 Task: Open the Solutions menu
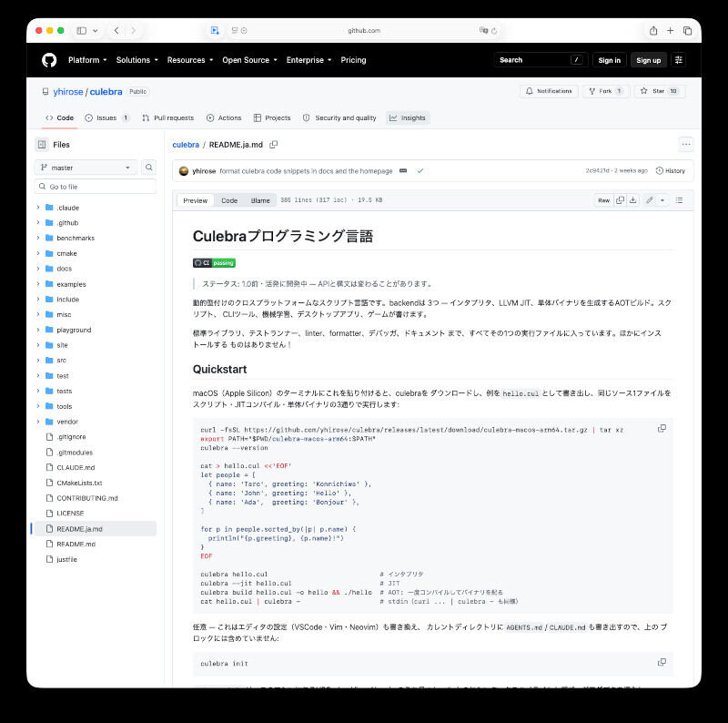[x=137, y=60]
